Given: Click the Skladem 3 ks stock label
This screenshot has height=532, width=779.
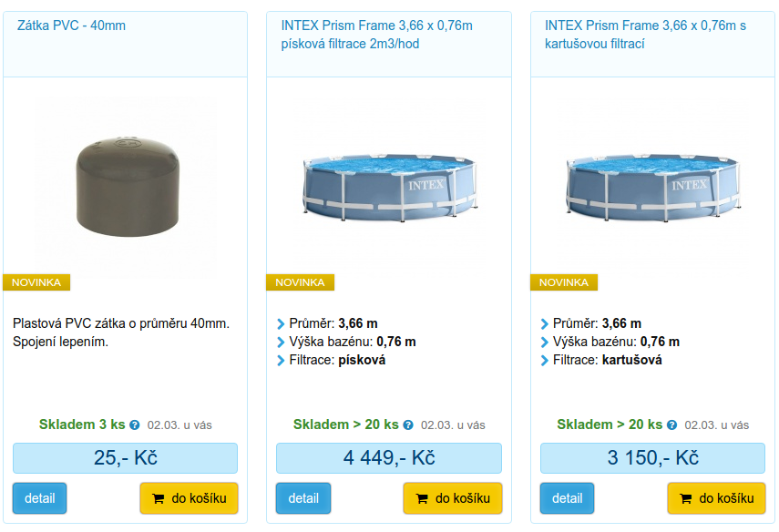Looking at the screenshot, I should point(82,425).
